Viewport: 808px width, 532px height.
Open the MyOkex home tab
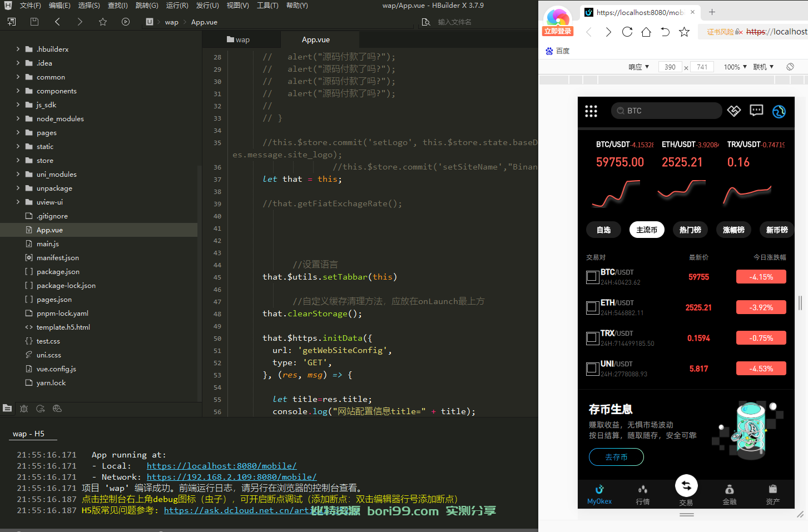click(x=599, y=494)
